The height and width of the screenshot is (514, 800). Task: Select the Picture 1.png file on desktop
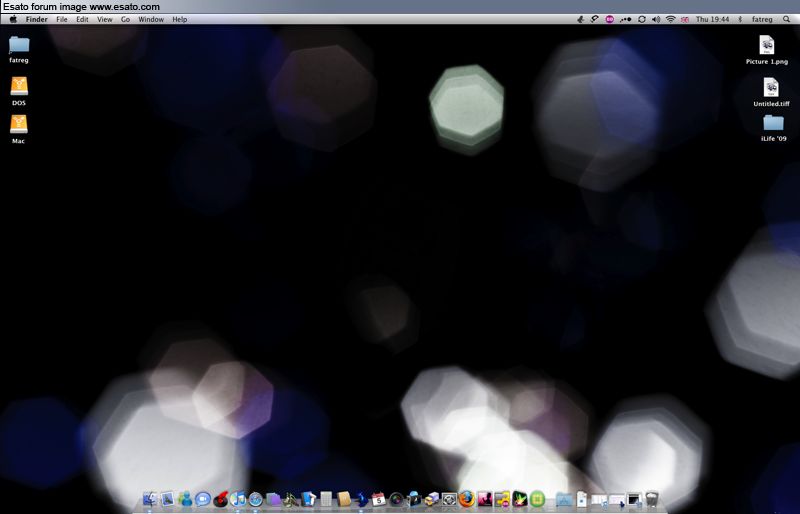click(x=767, y=50)
